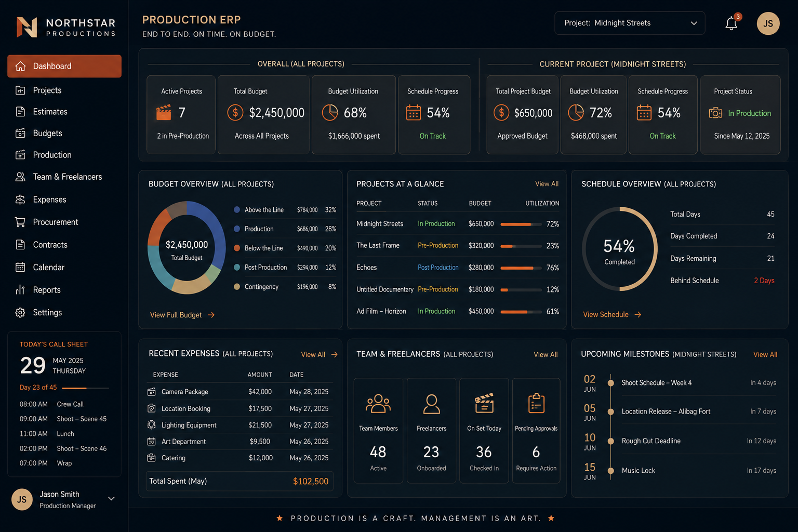Expand the Jason Smith user menu chevron
Image resolution: width=798 pixels, height=532 pixels.
[x=111, y=498]
